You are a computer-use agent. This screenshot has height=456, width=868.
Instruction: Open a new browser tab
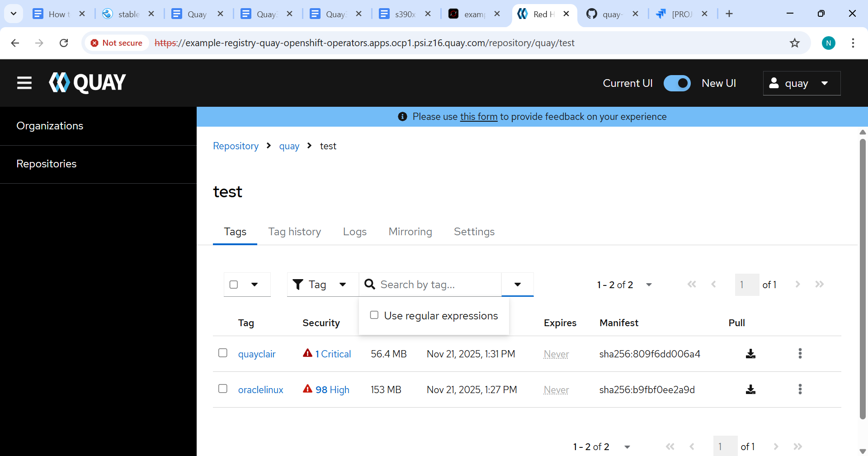(729, 14)
